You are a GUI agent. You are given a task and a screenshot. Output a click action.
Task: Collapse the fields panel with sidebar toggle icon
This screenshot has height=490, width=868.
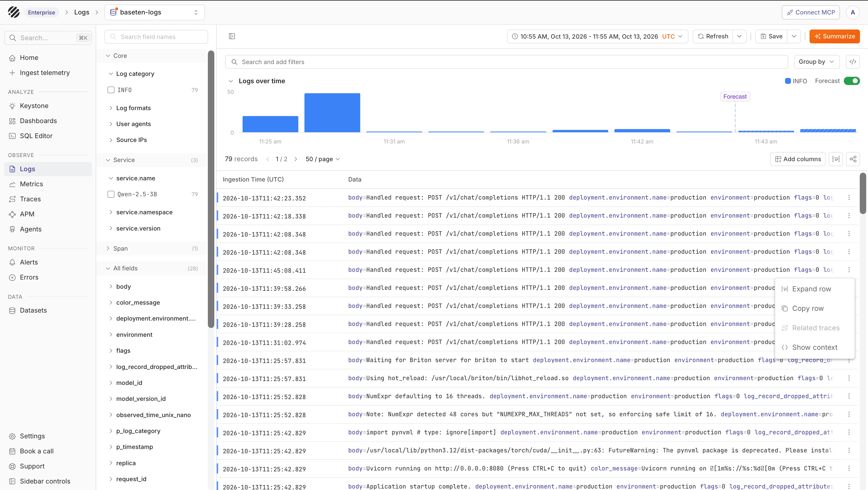coord(232,36)
